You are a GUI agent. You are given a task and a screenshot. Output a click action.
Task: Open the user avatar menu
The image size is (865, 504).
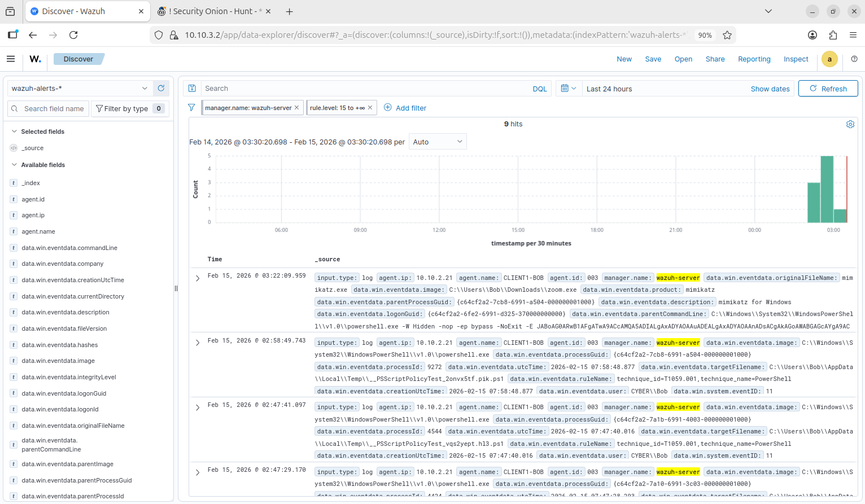coord(829,59)
